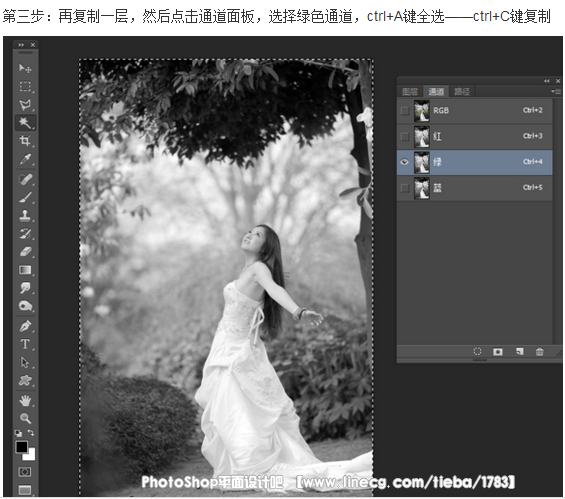Select the RGB composite channel row
This screenshot has height=499, width=565.
click(x=475, y=110)
